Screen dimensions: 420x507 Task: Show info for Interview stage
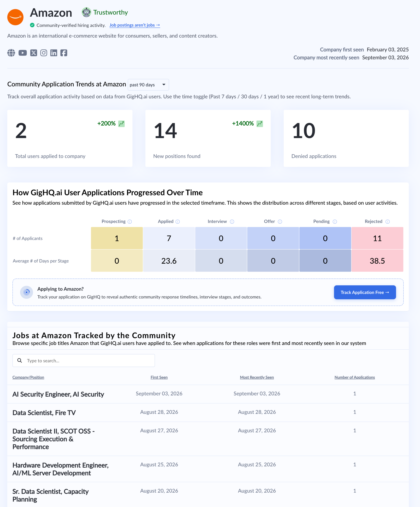click(x=232, y=222)
